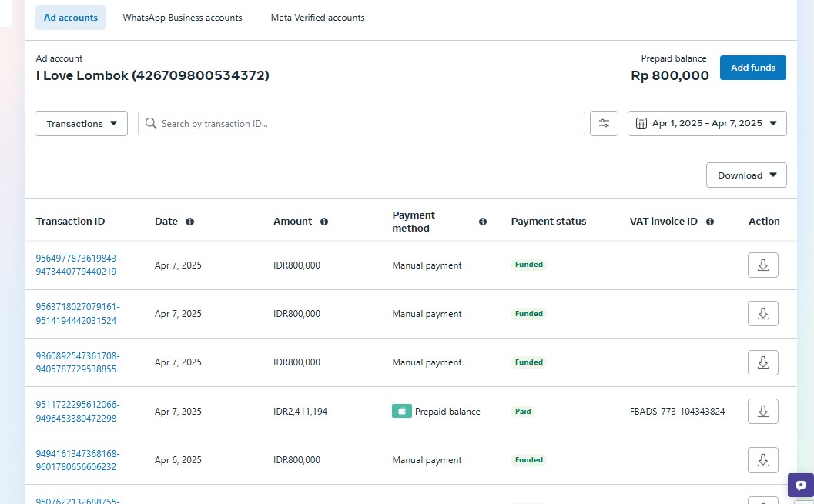Download receipt for transaction 9360892547361708
Screen dimensions: 814x504
(762, 362)
